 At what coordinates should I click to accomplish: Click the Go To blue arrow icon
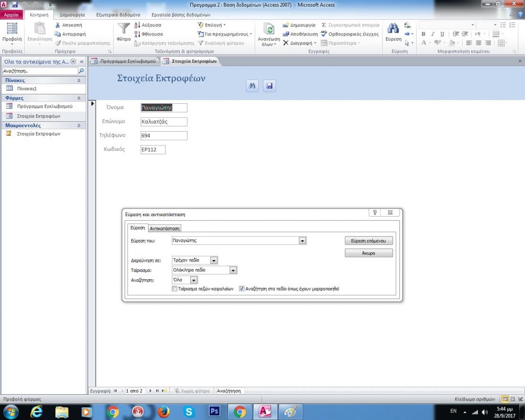point(407,34)
